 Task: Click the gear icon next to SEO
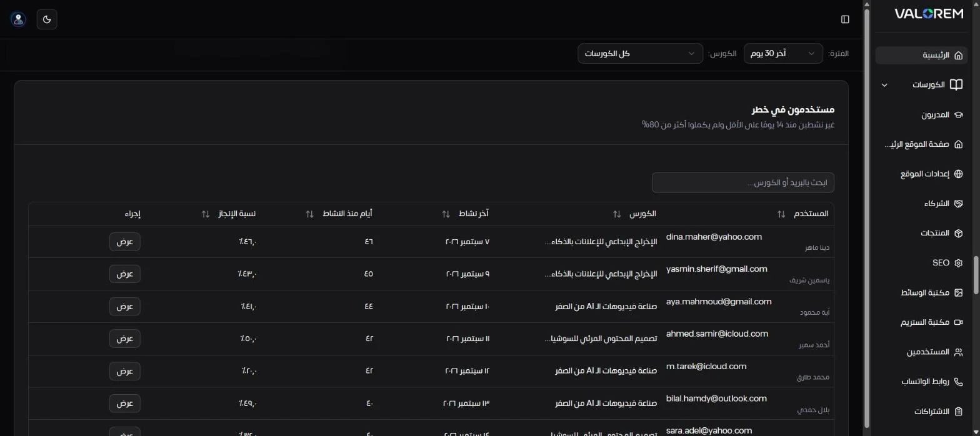point(959,263)
